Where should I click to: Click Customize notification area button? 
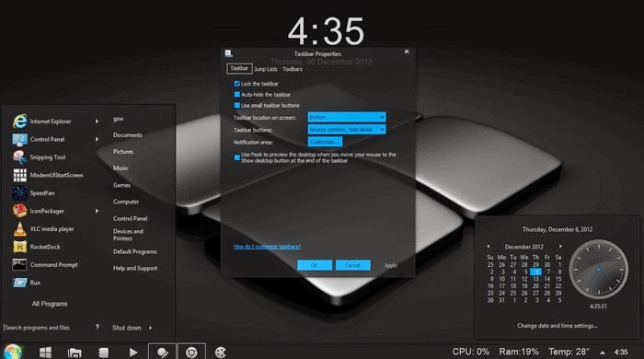tap(325, 142)
